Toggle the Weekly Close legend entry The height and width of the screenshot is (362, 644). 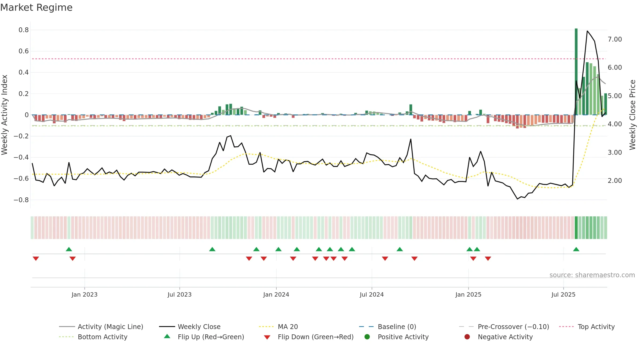pos(190,327)
